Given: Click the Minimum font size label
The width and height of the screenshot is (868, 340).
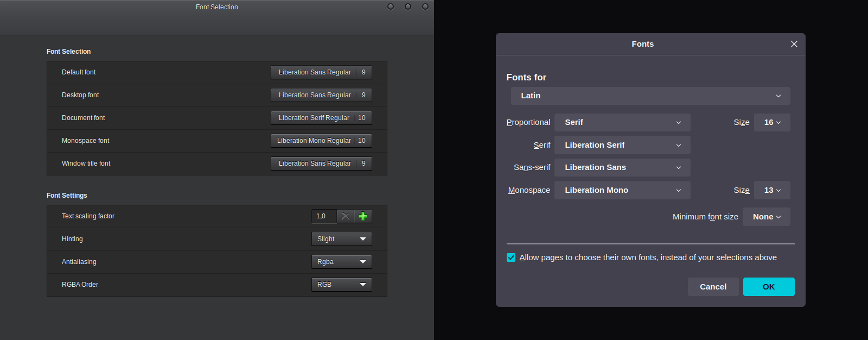Looking at the screenshot, I should click(x=705, y=217).
